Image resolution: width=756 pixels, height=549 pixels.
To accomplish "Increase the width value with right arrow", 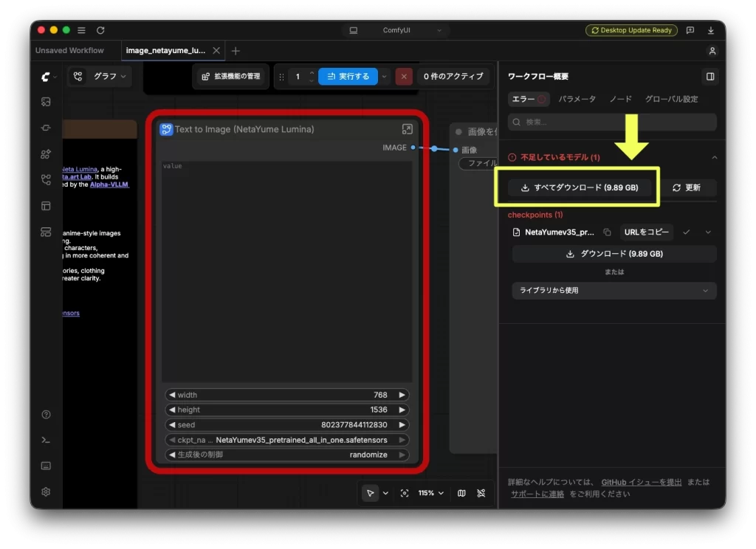I will tap(402, 395).
